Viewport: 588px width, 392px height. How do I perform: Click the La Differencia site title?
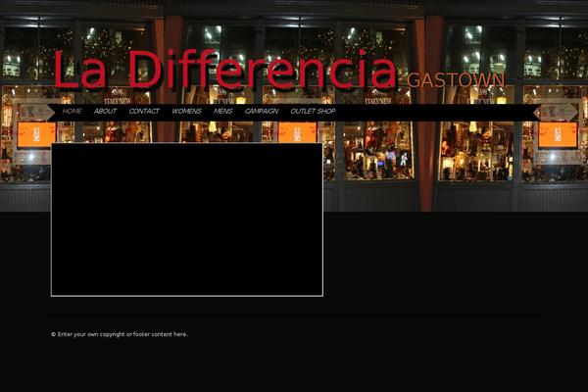(x=225, y=70)
